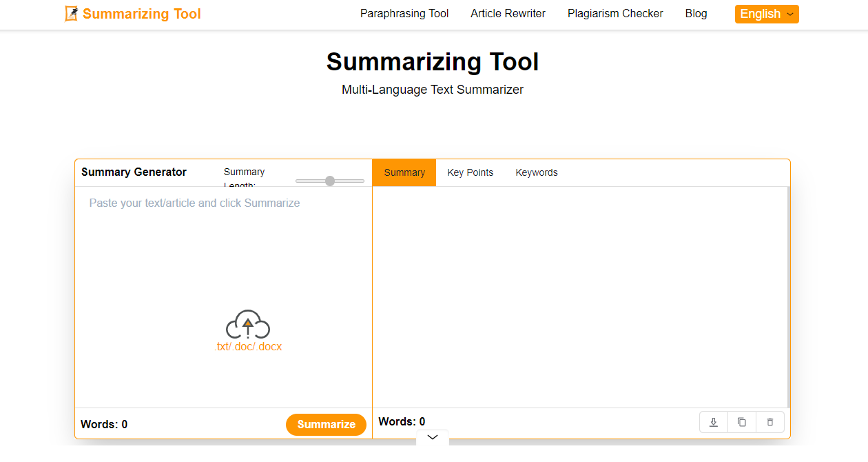Visit the Blog section
This screenshot has height=462, width=868.
(x=696, y=13)
